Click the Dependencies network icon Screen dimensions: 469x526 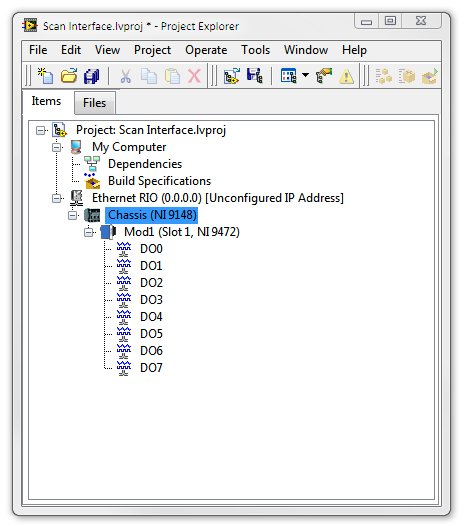click(x=92, y=164)
